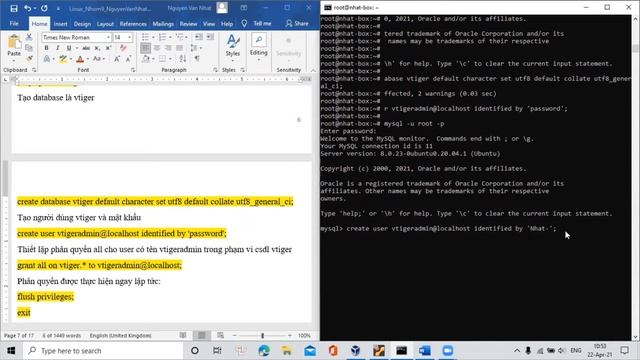Shrink the font size

click(x=128, y=59)
